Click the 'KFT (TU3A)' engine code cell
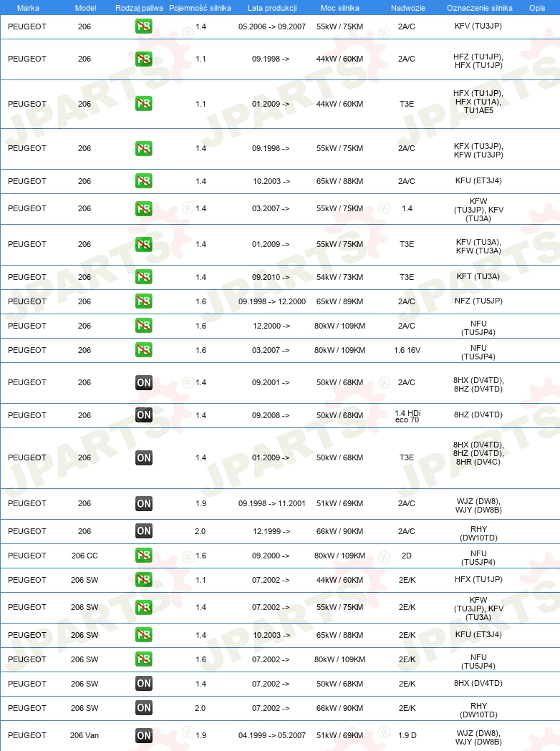This screenshot has height=751, width=560. tap(478, 276)
